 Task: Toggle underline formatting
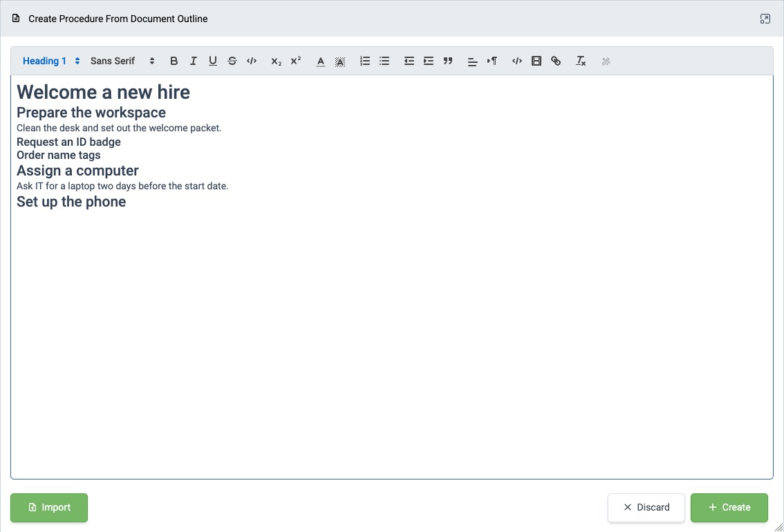click(x=212, y=61)
